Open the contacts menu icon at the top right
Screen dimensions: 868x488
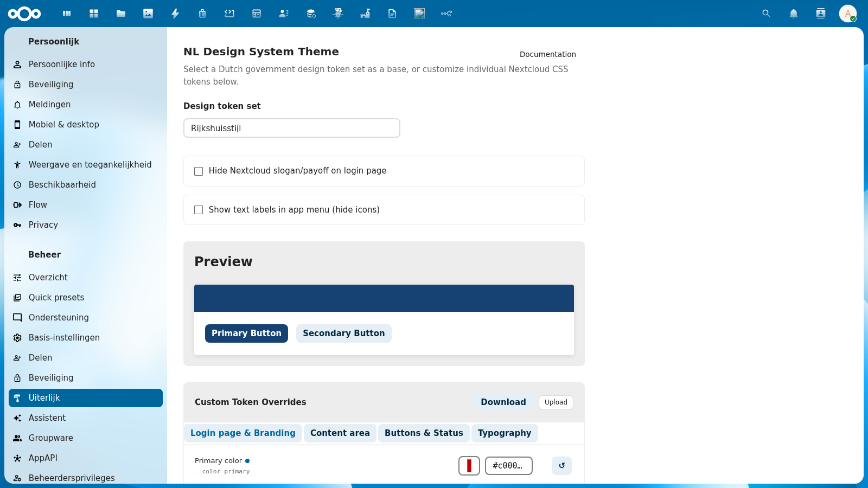(x=821, y=14)
